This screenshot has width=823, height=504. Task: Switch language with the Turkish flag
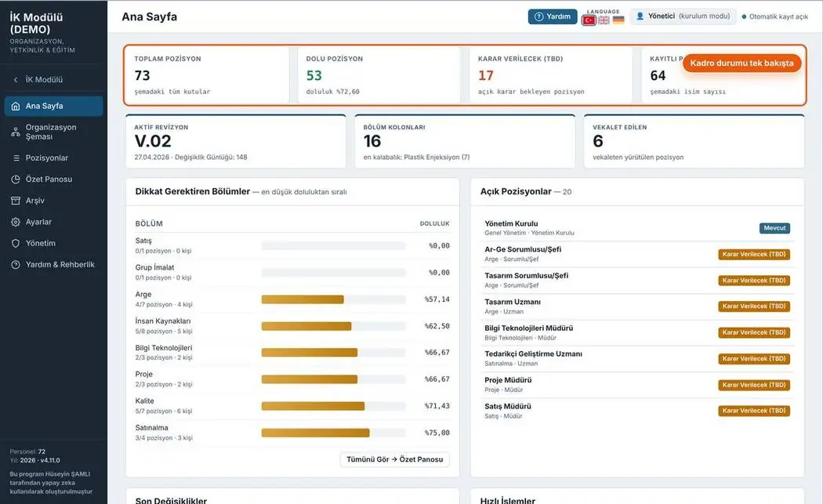coord(589,20)
